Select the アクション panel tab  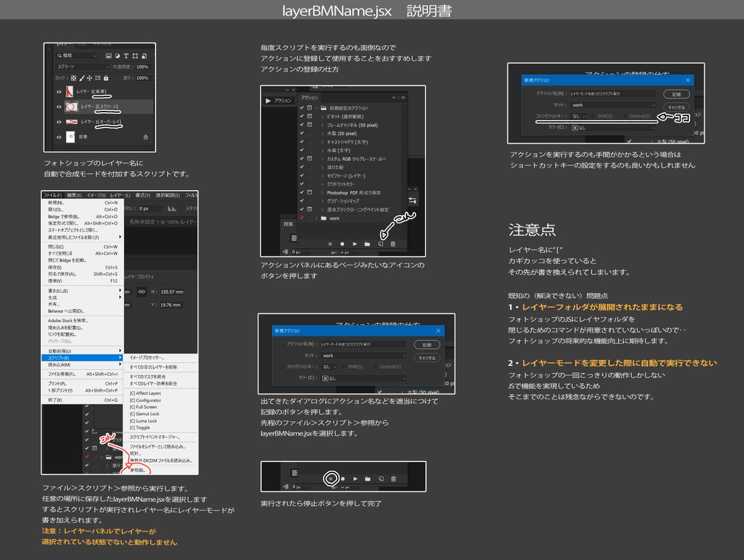(309, 97)
